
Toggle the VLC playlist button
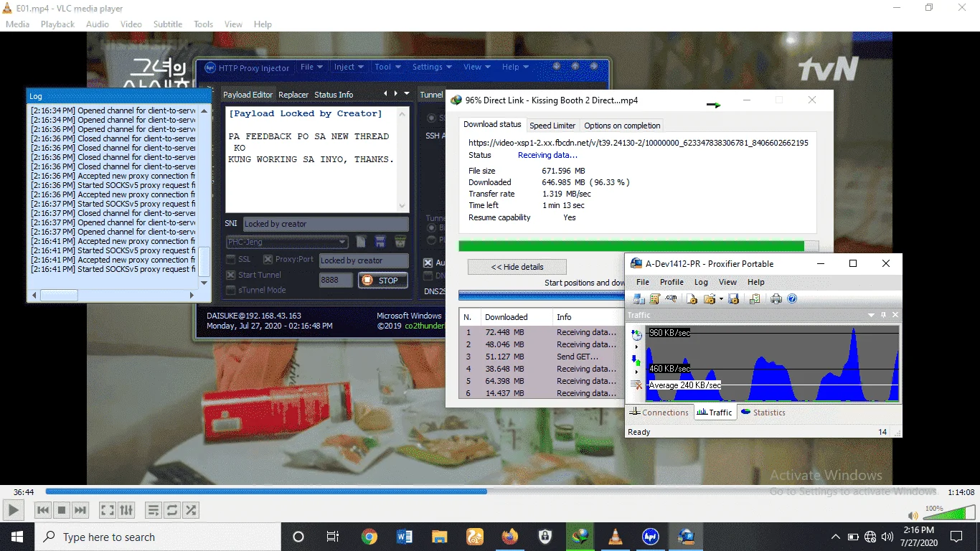(x=153, y=510)
